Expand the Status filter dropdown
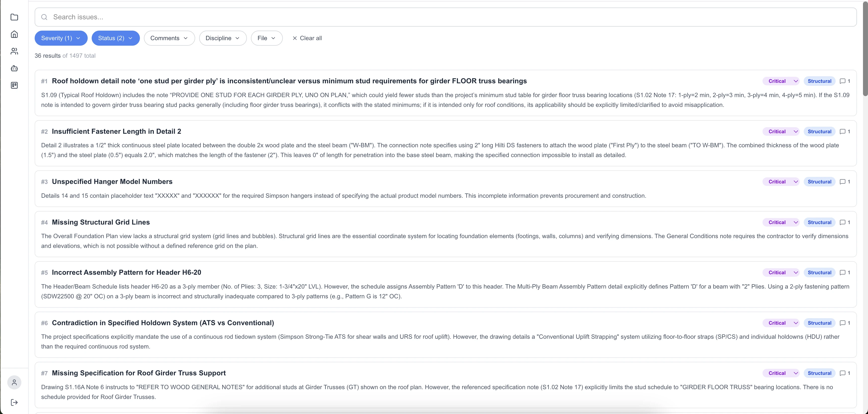Screen dimensions: 868x414 pos(115,38)
